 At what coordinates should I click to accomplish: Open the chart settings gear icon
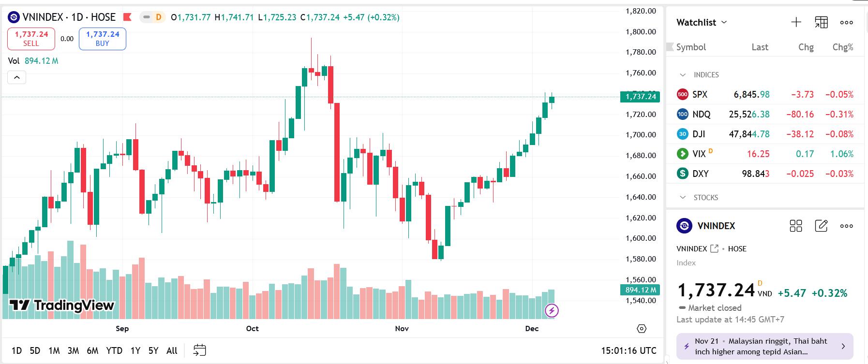point(642,329)
